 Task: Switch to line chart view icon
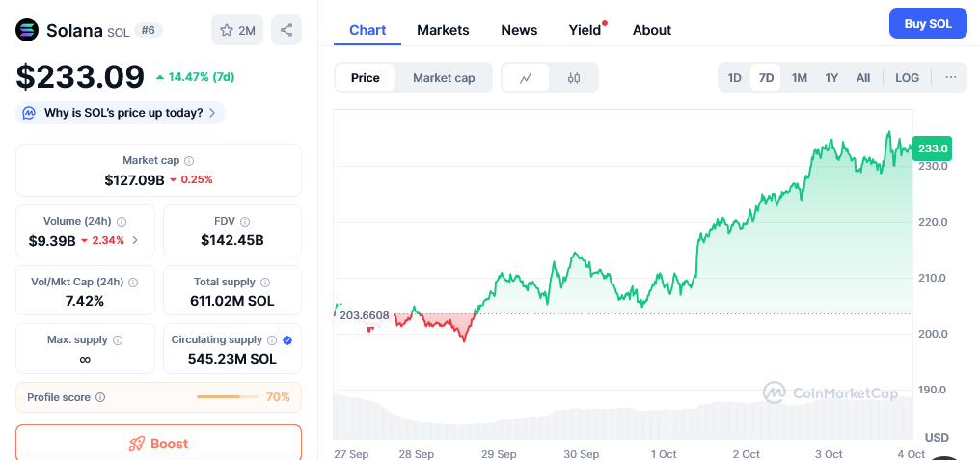[x=526, y=78]
